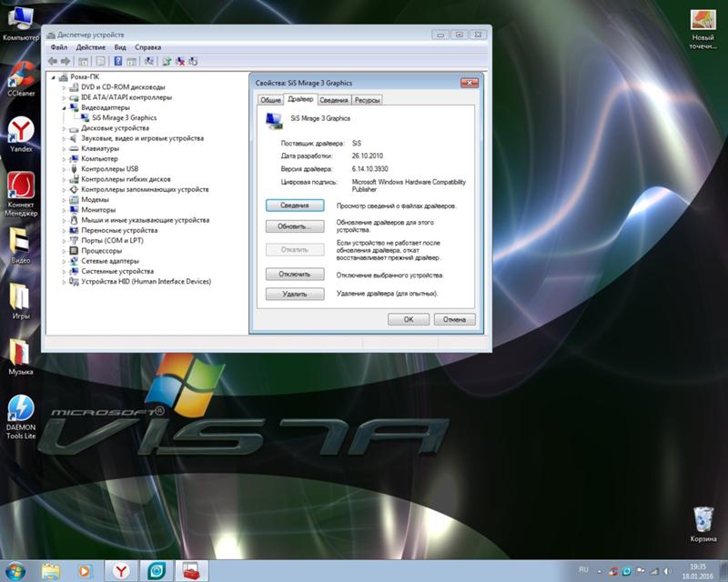Click Yandex icon in the taskbar

click(x=119, y=570)
